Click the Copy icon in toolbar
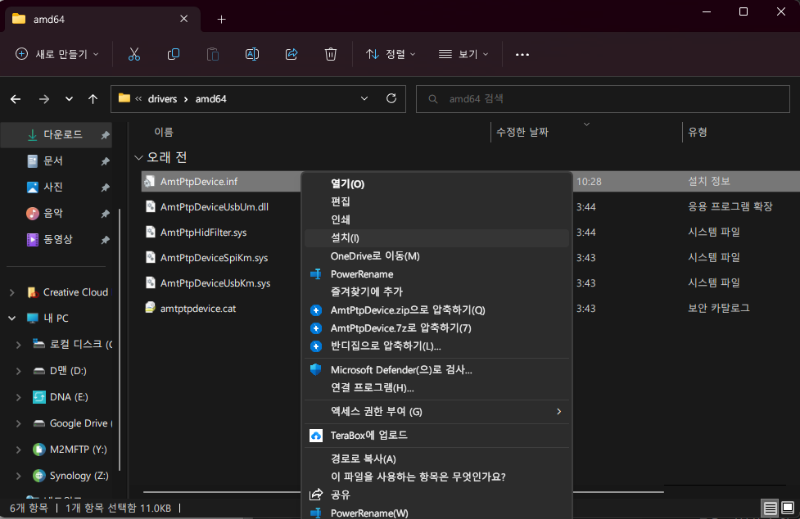 tap(173, 54)
